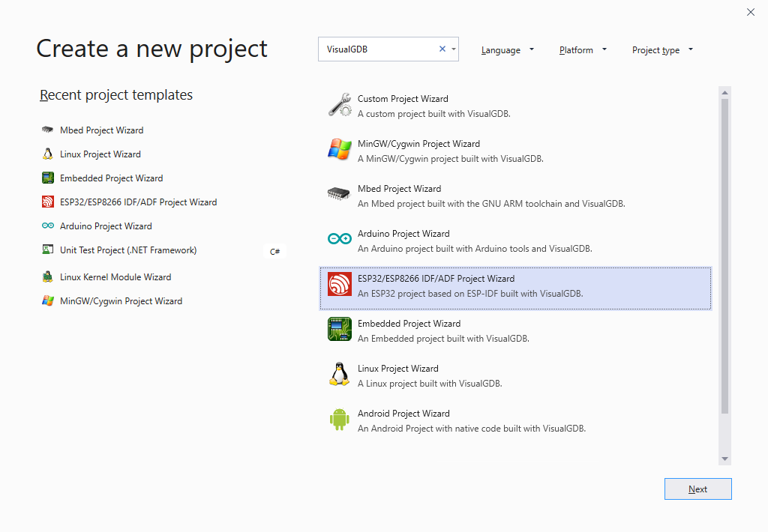
Task: Click the Unit Test Project flask icon
Action: coord(47,250)
